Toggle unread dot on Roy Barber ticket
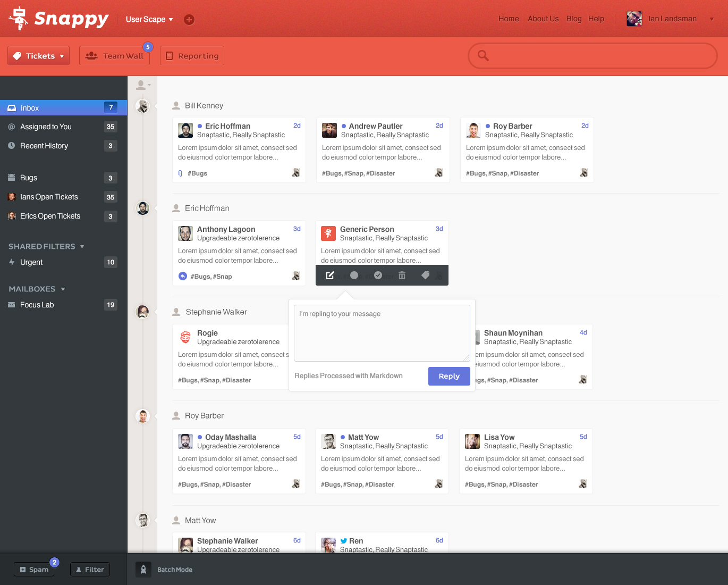The width and height of the screenshot is (728, 585). click(x=488, y=126)
